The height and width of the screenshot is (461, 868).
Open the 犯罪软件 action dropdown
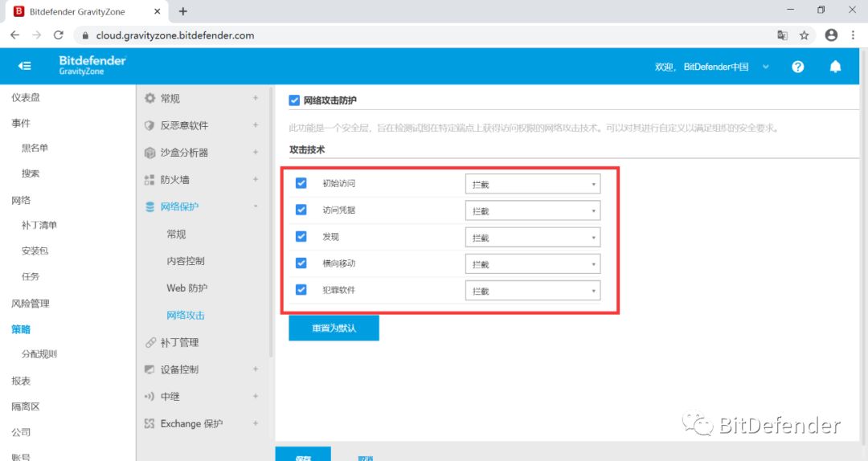(x=533, y=291)
